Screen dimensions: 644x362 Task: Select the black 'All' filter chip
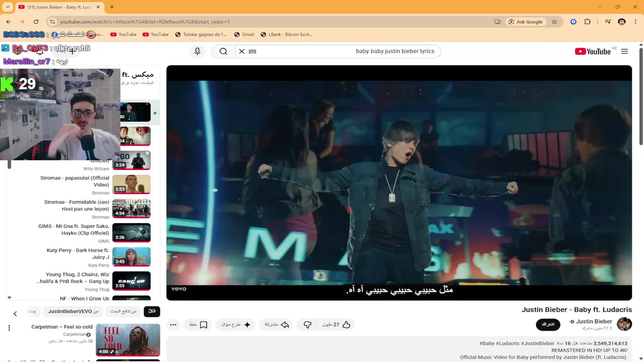click(x=152, y=312)
